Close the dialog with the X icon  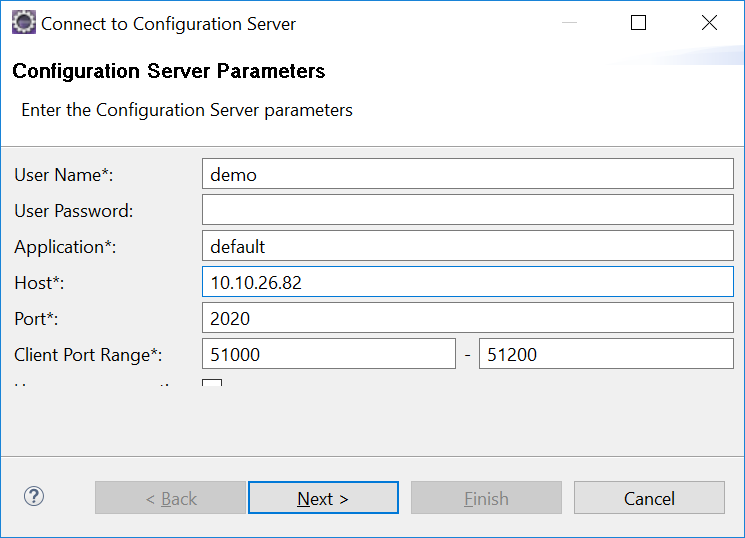709,23
